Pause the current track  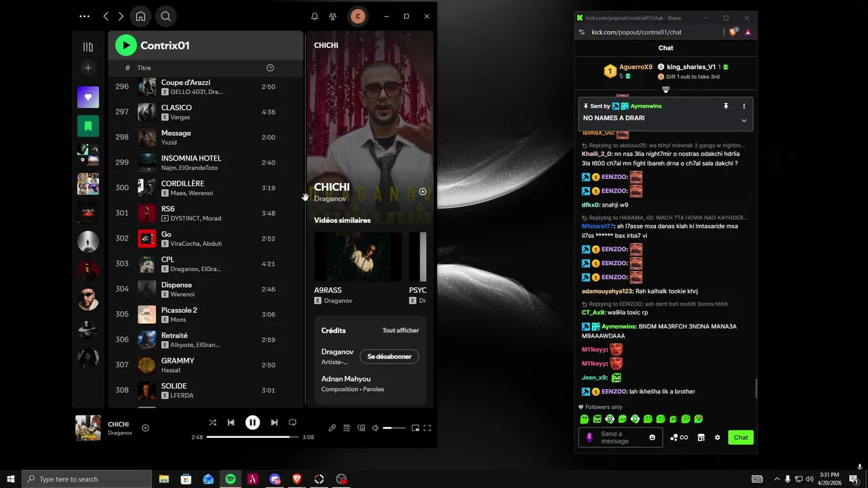click(252, 422)
